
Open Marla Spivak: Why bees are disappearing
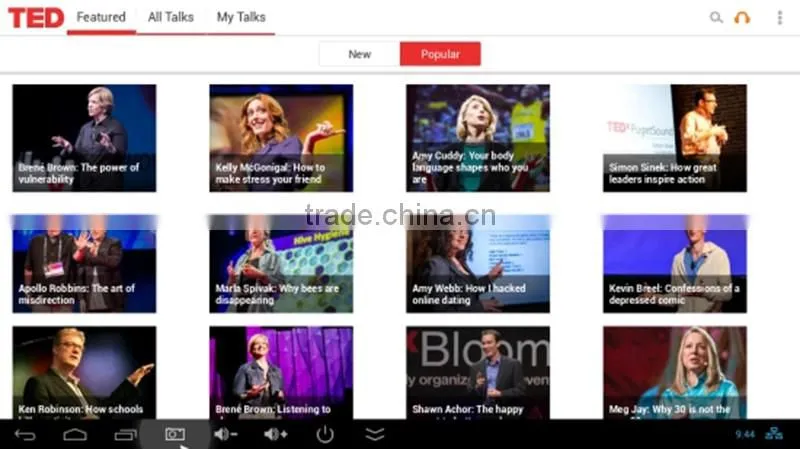click(281, 264)
